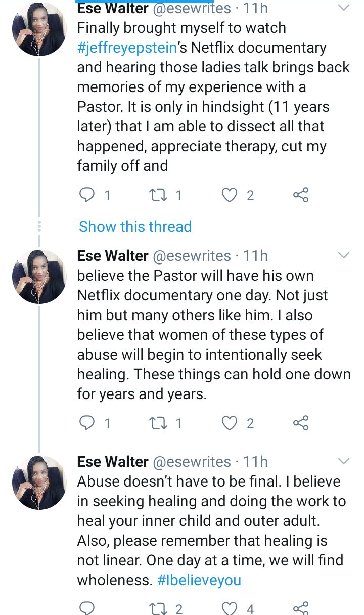The image size is (364, 615).
Task: Open the #Ibelieveyou hashtag
Action: click(x=199, y=580)
